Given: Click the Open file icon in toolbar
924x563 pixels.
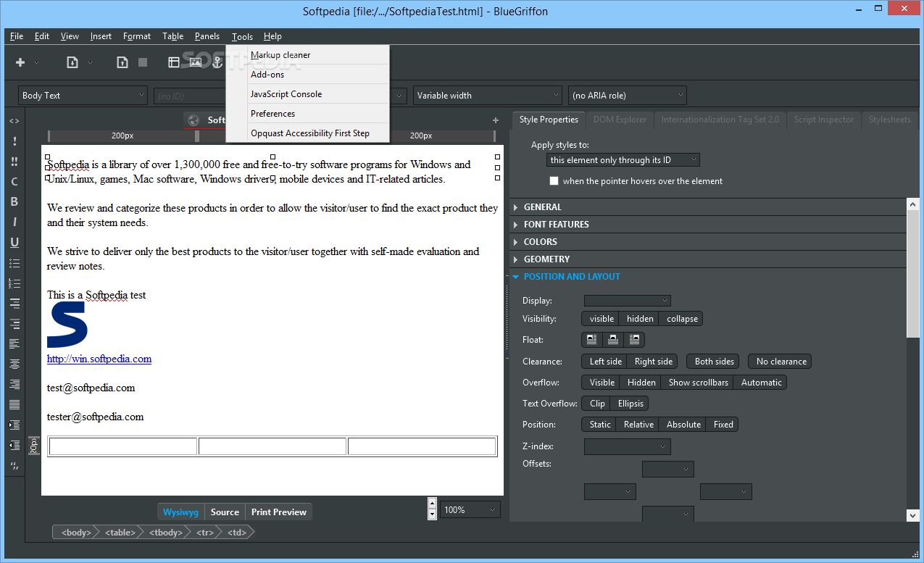Looking at the screenshot, I should 72,63.
